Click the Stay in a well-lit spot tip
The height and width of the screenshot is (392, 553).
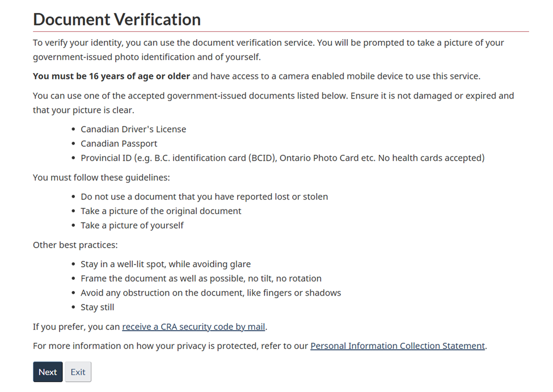click(x=166, y=264)
